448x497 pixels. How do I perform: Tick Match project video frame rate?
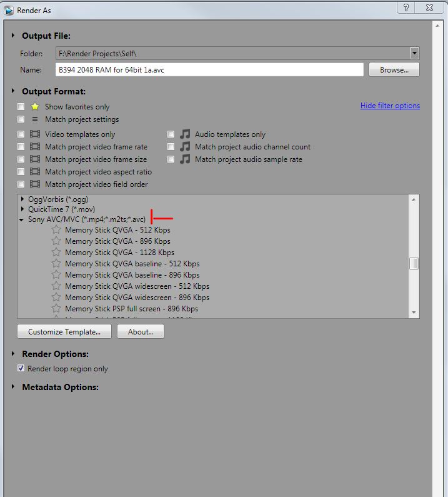[x=21, y=147]
